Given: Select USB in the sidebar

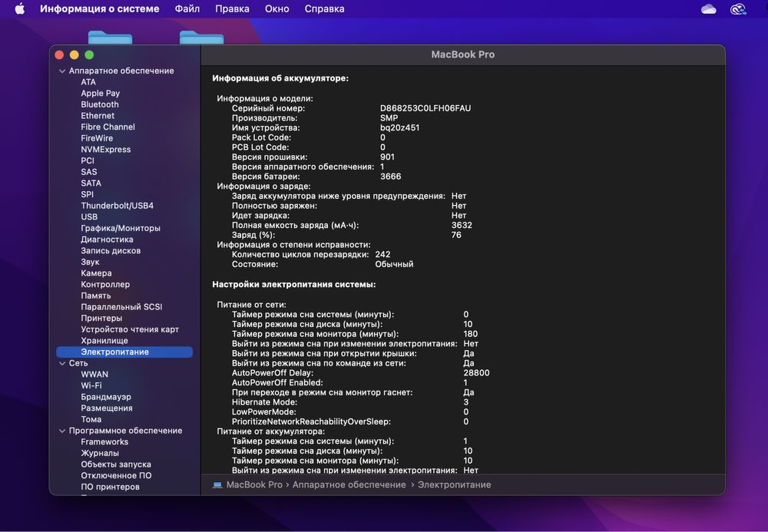Looking at the screenshot, I should (x=89, y=217).
